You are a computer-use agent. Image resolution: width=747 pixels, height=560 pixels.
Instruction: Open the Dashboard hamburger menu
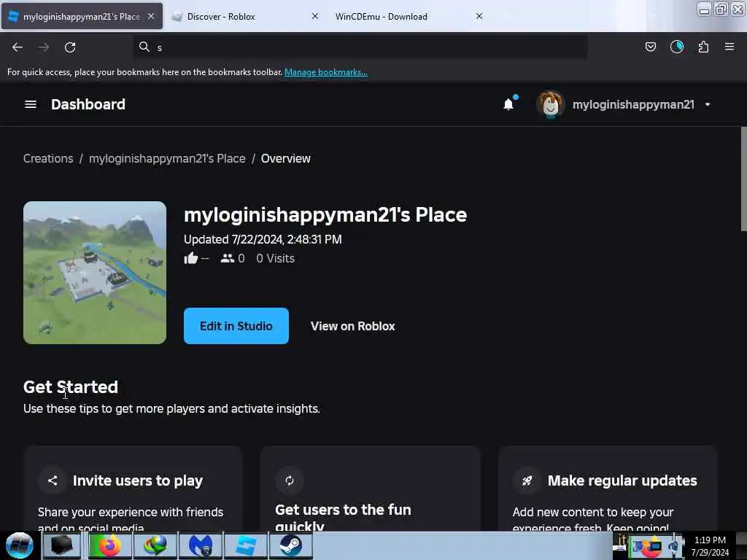click(x=31, y=104)
